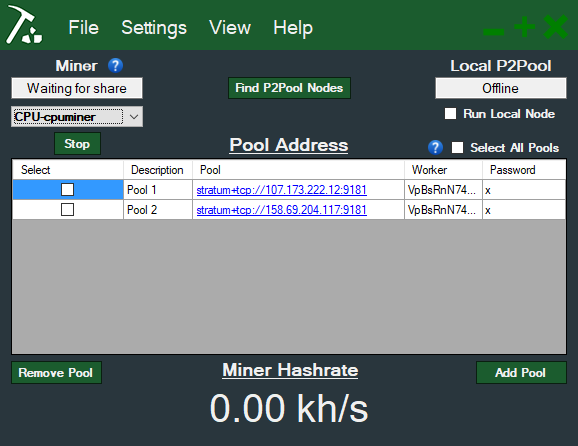
Task: Click the Pool 1 worker cell VpBsRnN74...
Action: coord(443,190)
